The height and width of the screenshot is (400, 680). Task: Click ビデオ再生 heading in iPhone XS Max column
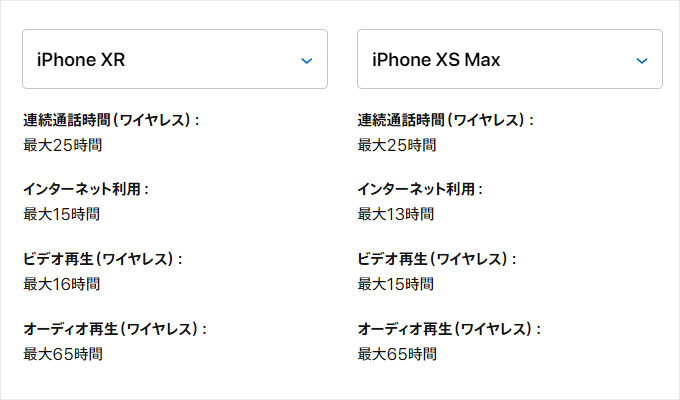(437, 259)
